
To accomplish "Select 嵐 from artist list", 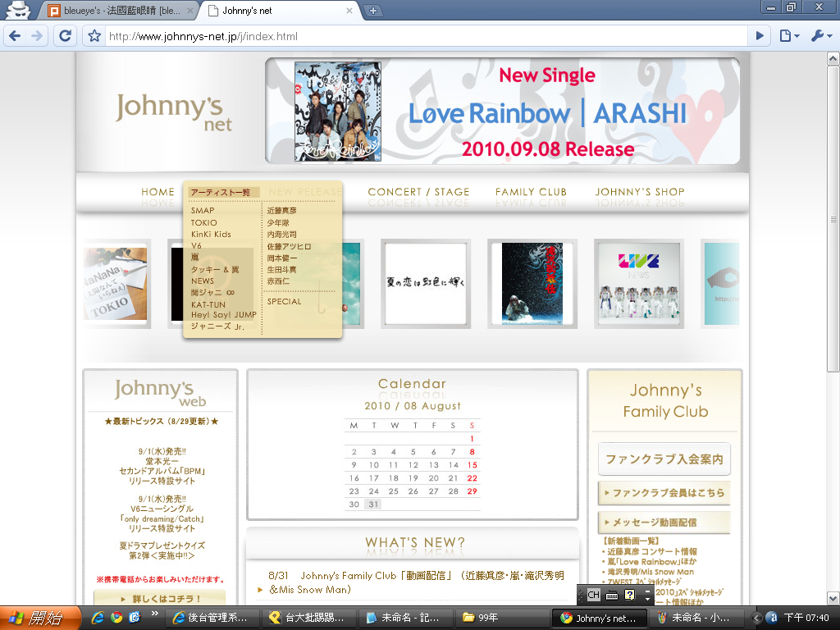I will pos(195,257).
